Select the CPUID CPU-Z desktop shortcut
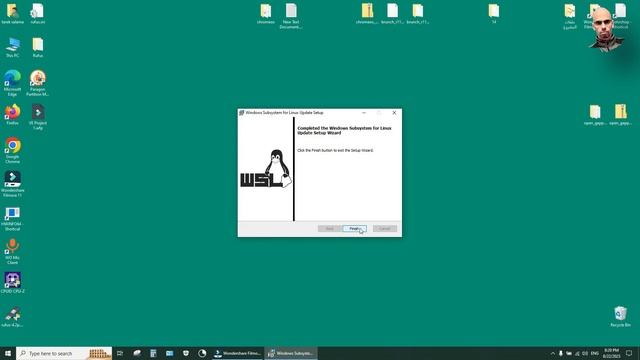Screen dimensions: 640x360 pos(13,283)
